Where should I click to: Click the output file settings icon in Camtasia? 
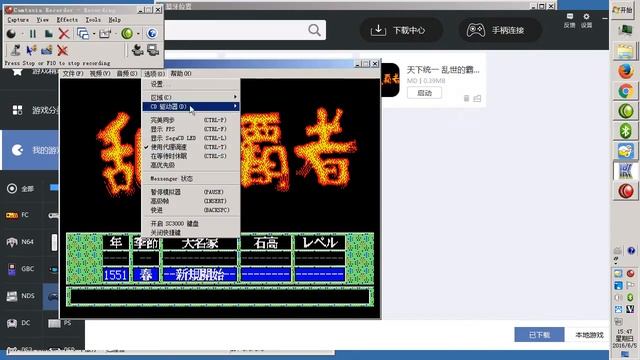[x=105, y=33]
